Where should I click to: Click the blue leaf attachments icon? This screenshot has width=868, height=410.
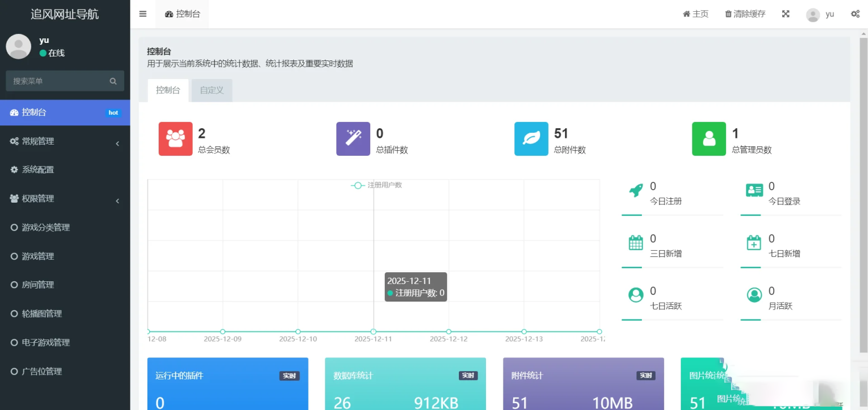(x=531, y=139)
